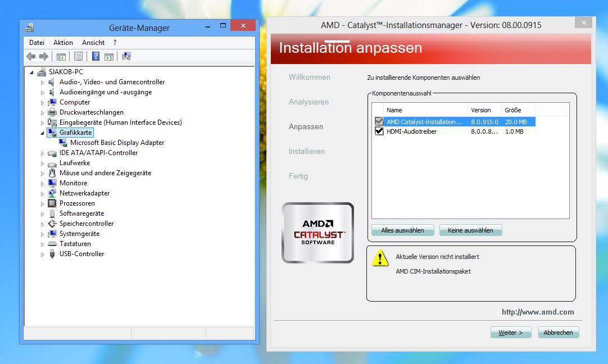Click the Name column header

(425, 110)
